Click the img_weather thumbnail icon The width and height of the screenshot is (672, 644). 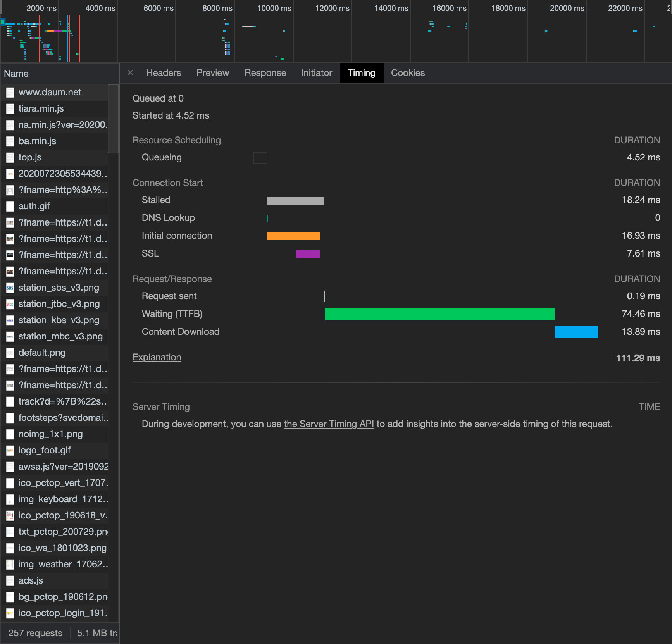coord(10,565)
